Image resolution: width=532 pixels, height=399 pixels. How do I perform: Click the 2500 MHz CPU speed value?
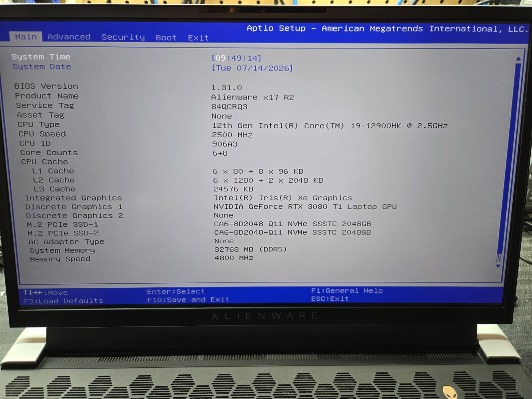click(232, 135)
